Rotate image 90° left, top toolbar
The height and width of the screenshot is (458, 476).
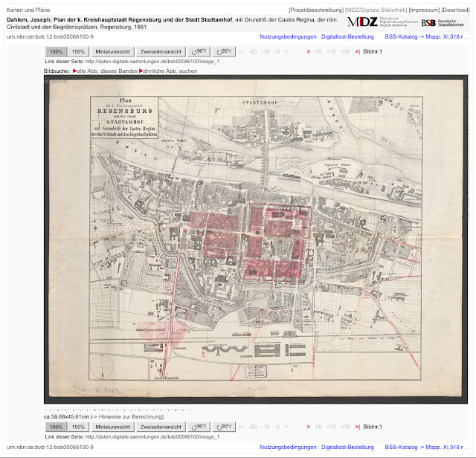tap(199, 51)
